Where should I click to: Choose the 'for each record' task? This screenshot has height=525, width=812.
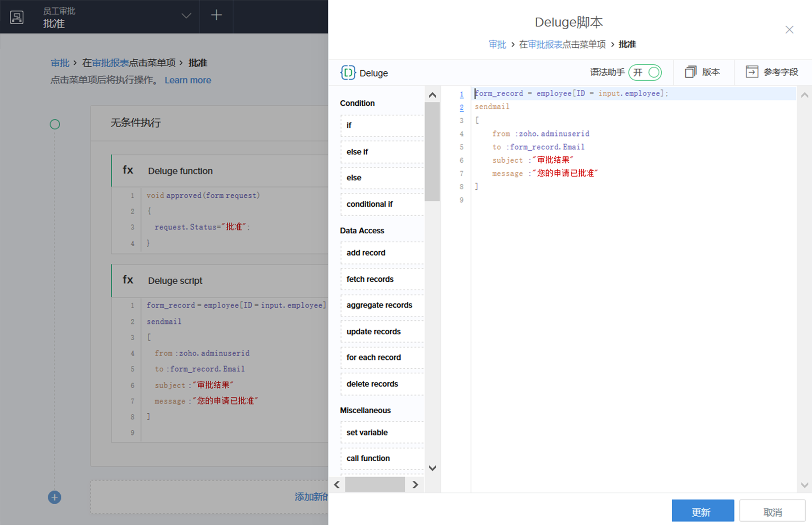pos(382,357)
